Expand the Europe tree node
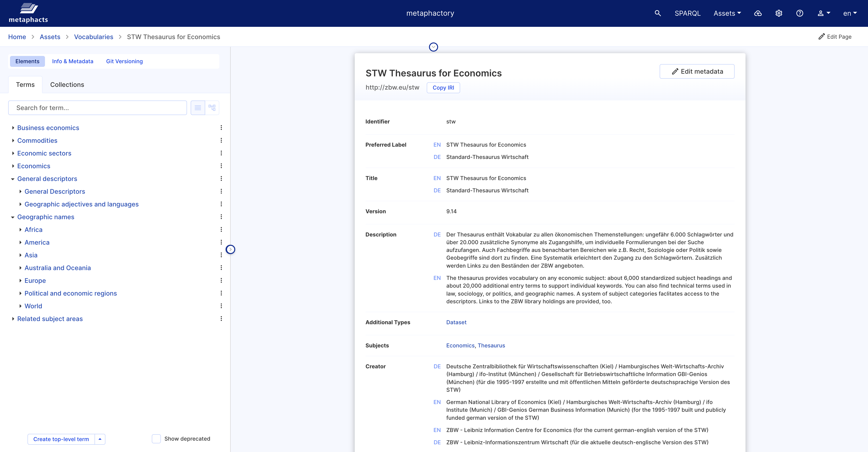Screen dimensions: 868x452 tap(20, 280)
